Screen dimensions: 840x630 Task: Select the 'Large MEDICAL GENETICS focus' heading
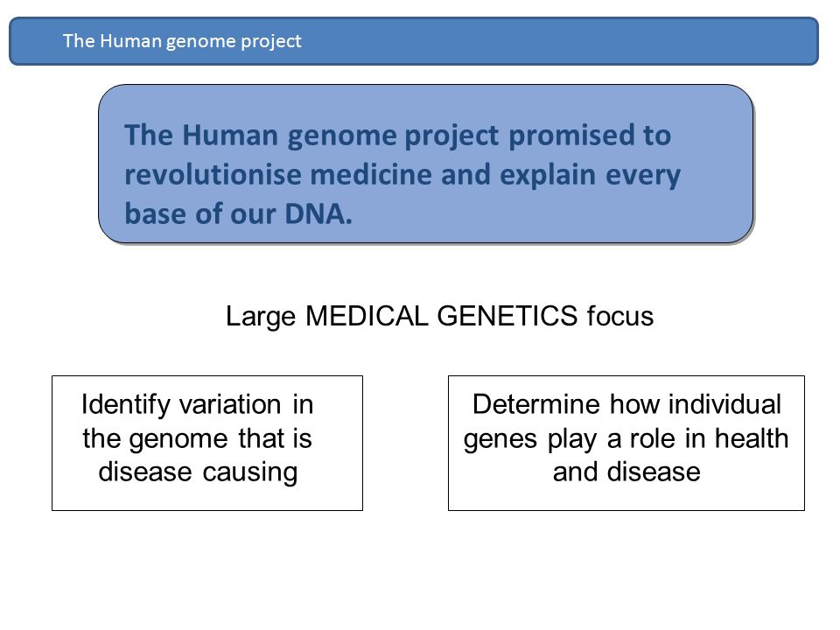click(439, 316)
